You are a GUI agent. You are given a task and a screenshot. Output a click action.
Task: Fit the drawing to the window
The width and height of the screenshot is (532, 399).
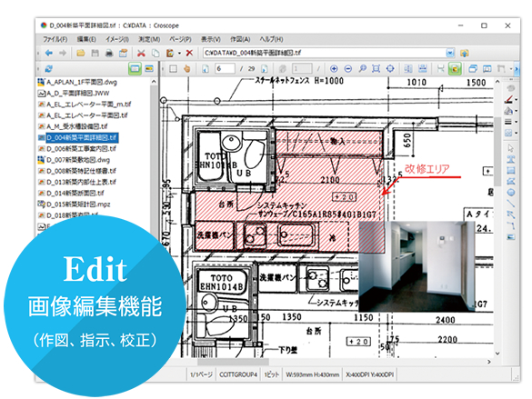[376, 69]
